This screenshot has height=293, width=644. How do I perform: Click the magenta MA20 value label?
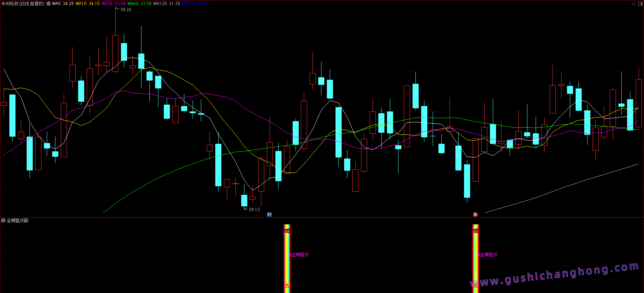point(113,4)
